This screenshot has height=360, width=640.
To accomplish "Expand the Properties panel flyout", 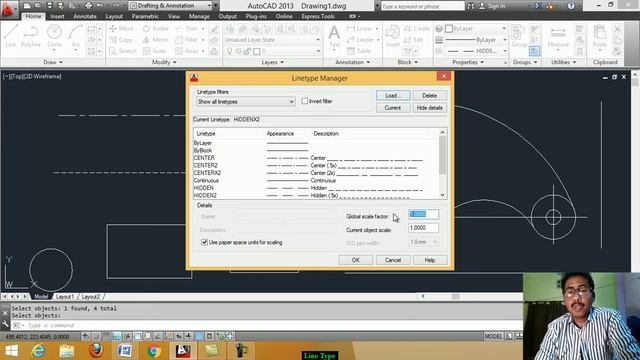I will (468, 62).
